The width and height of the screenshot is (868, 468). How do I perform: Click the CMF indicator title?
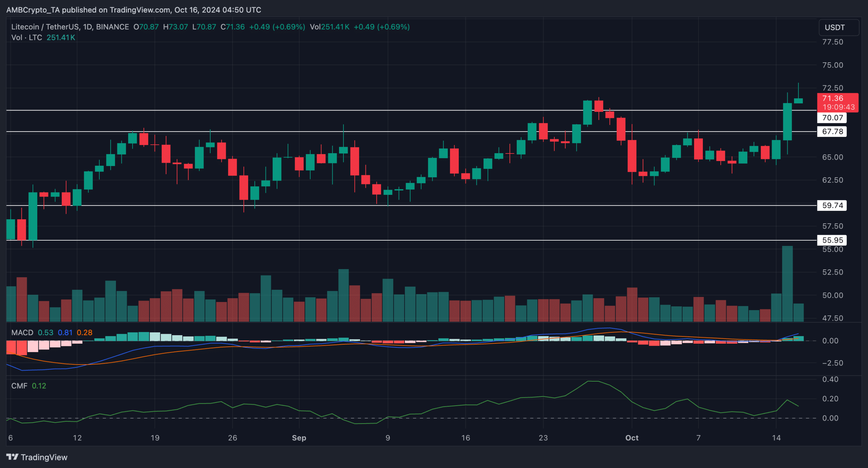click(19, 386)
